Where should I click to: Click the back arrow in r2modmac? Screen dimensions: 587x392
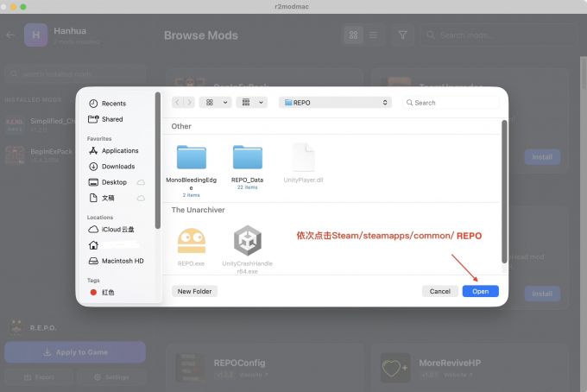(10, 35)
